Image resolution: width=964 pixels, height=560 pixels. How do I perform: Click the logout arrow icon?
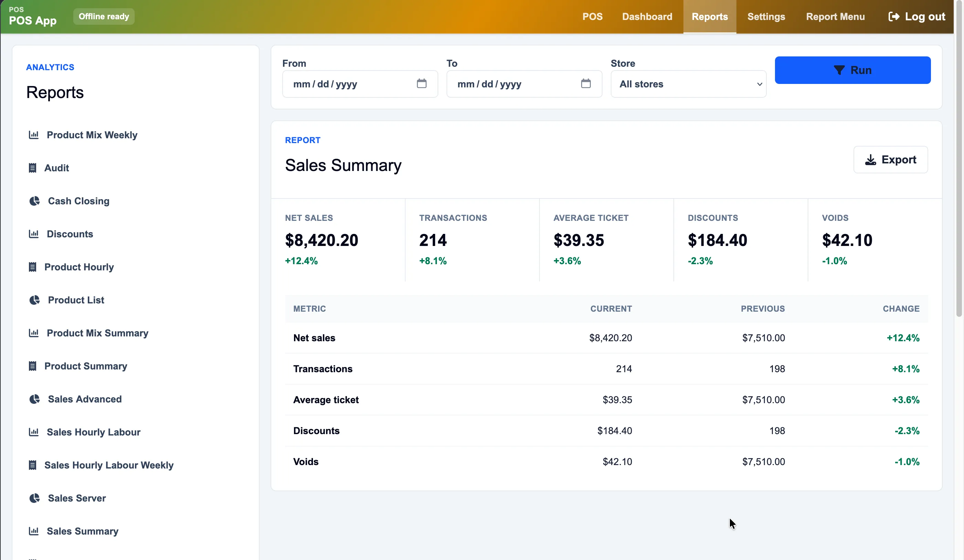pyautogui.click(x=894, y=17)
